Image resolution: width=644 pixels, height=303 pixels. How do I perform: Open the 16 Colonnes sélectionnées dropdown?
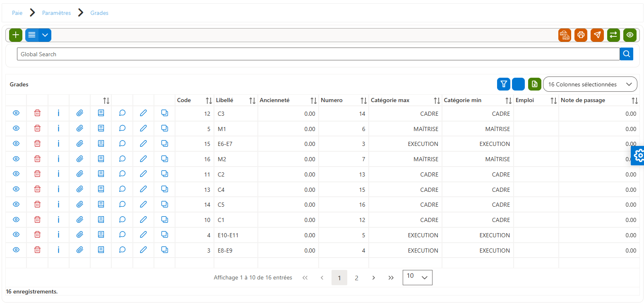point(590,84)
